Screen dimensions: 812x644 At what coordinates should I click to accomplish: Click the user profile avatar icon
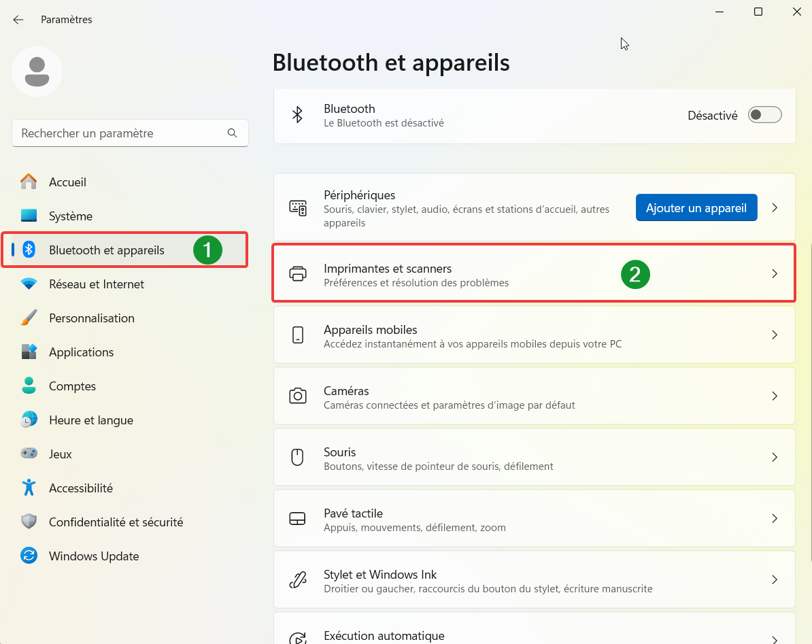37,71
